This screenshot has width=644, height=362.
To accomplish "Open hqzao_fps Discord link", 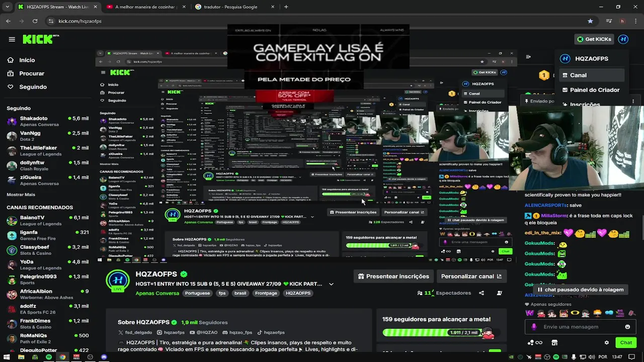I will 237,332.
